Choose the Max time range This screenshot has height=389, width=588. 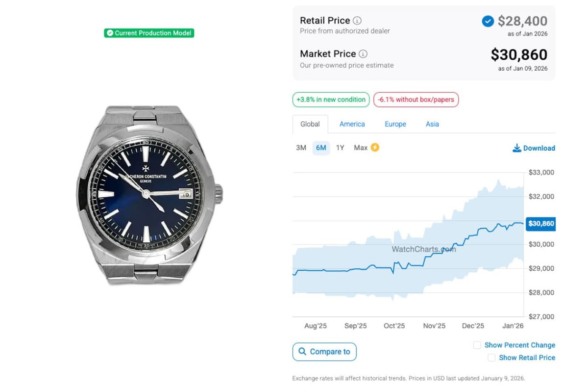(x=361, y=148)
